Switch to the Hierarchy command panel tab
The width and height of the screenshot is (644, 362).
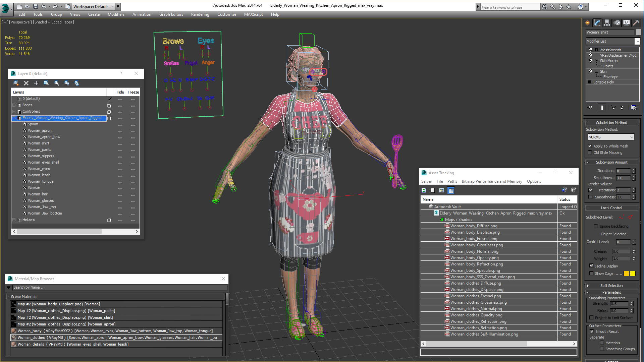(607, 23)
